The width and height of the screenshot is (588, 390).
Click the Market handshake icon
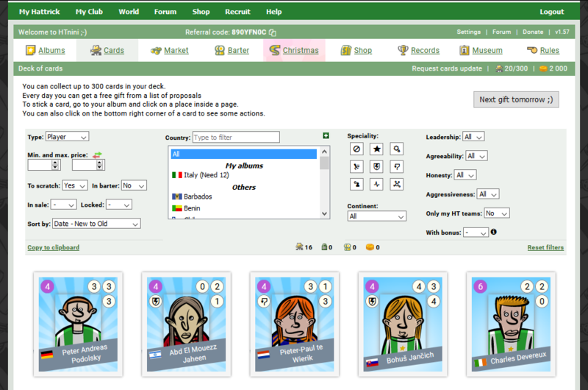point(156,51)
